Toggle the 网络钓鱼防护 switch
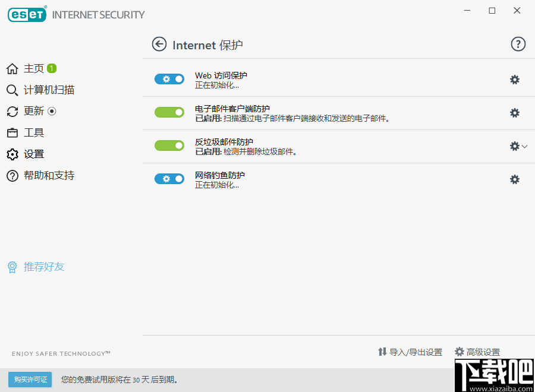The width and height of the screenshot is (535, 392). [x=169, y=179]
